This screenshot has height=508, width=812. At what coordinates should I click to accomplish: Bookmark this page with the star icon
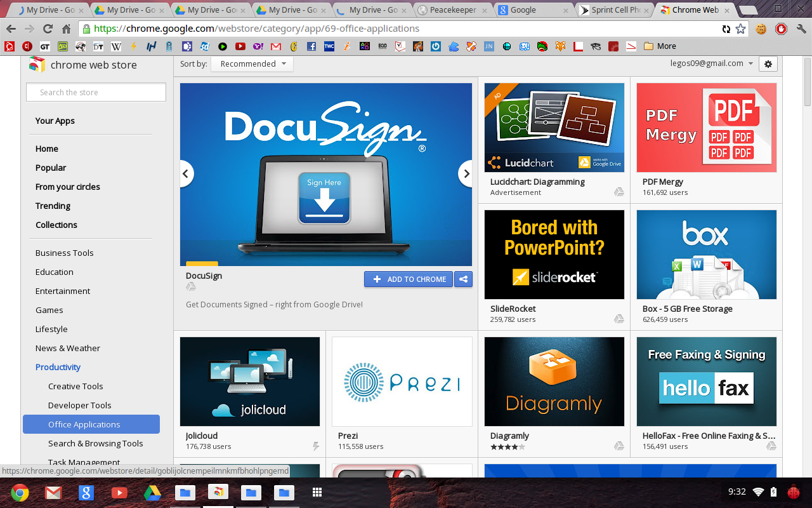(x=741, y=29)
